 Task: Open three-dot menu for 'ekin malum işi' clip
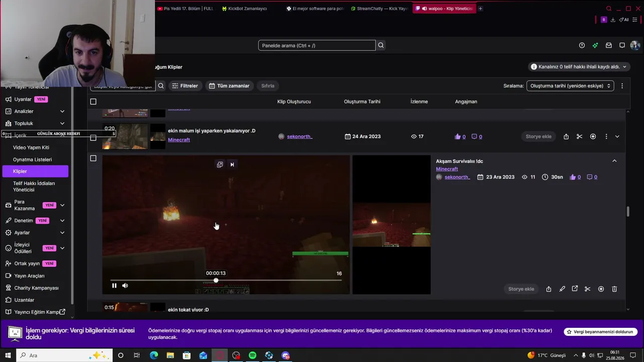click(x=606, y=137)
